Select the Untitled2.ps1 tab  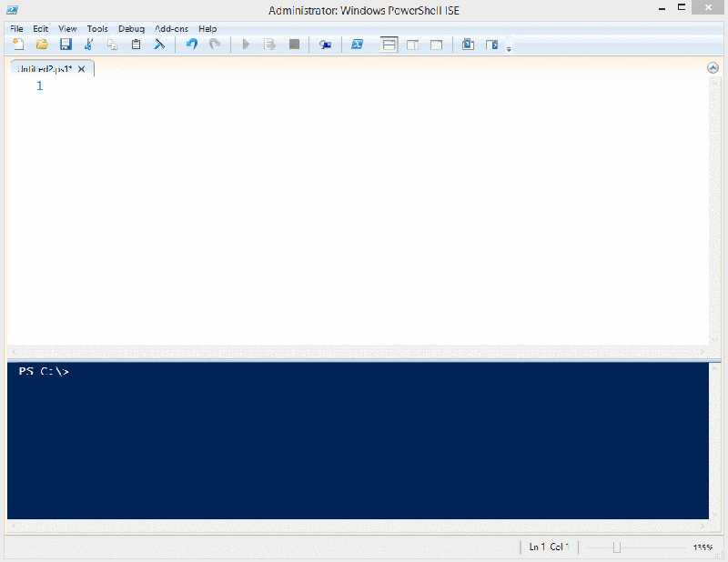pos(45,68)
